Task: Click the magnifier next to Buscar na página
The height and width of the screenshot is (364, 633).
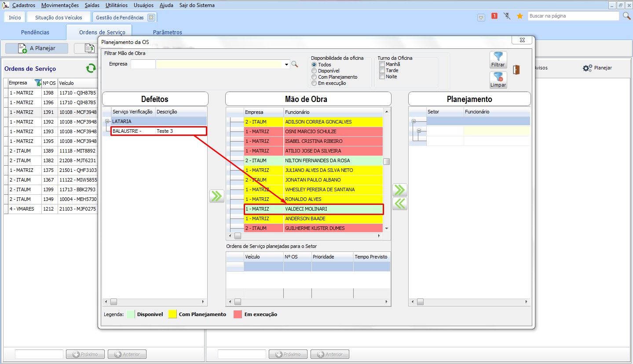Action: tap(627, 16)
